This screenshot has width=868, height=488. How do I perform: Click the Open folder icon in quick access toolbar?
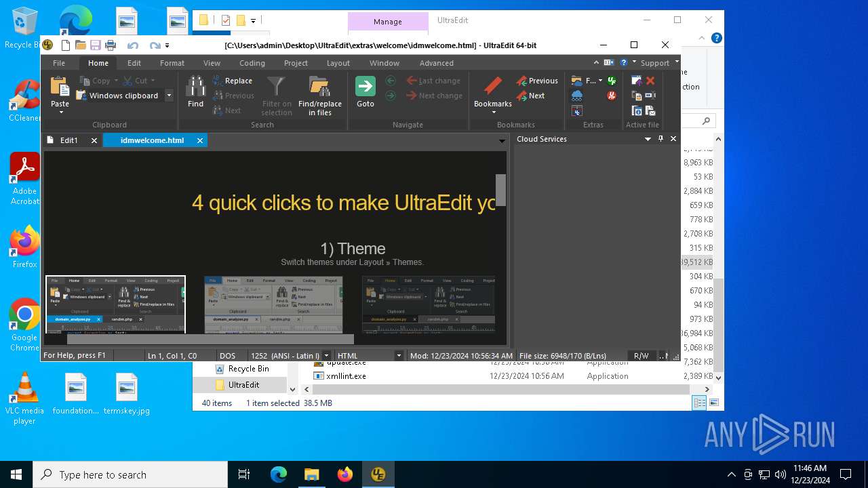[x=81, y=45]
